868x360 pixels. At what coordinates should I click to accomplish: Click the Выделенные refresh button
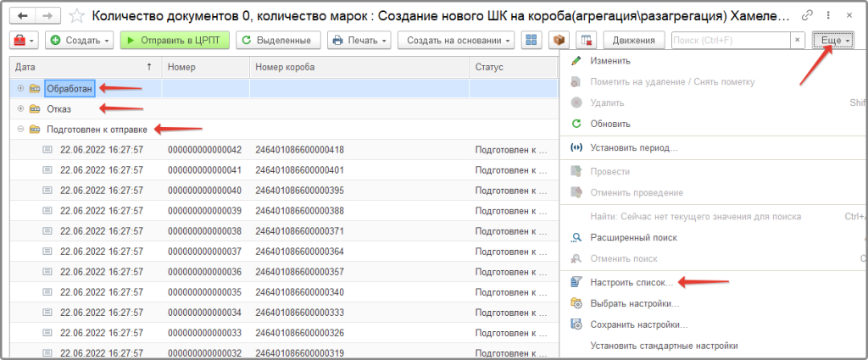click(280, 41)
